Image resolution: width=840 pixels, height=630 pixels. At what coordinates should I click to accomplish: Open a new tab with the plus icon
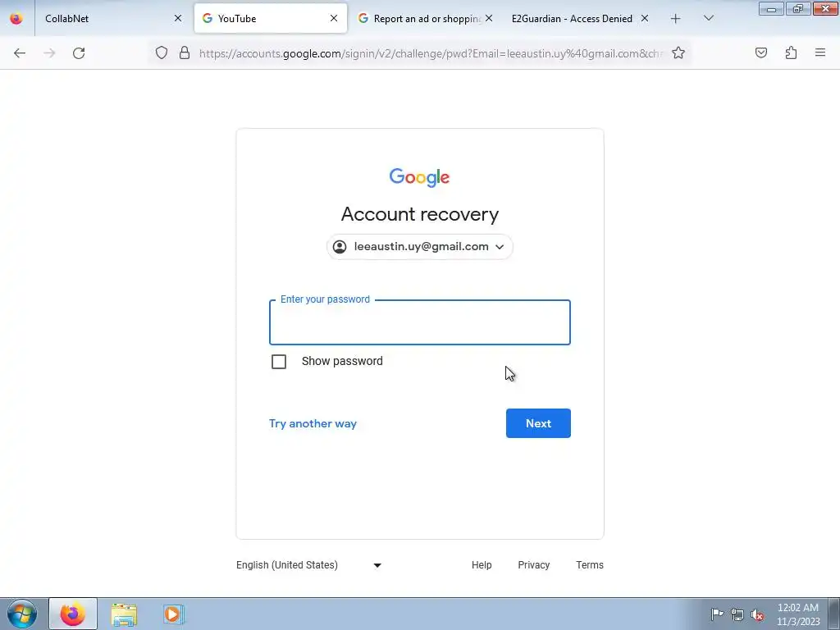point(676,19)
